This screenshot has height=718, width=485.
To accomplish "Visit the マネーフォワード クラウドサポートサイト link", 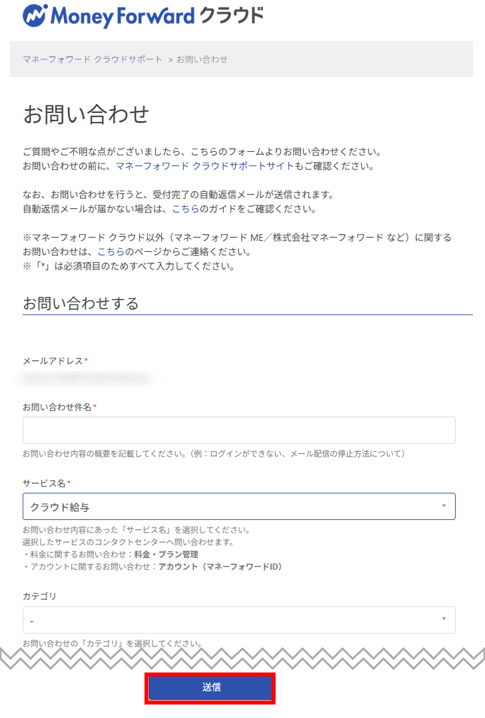I will 204,166.
